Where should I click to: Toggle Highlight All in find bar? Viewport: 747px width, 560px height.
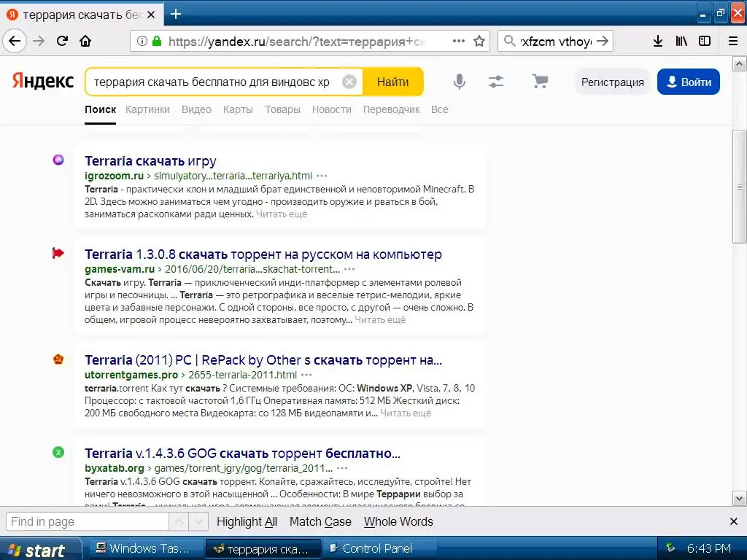247,522
